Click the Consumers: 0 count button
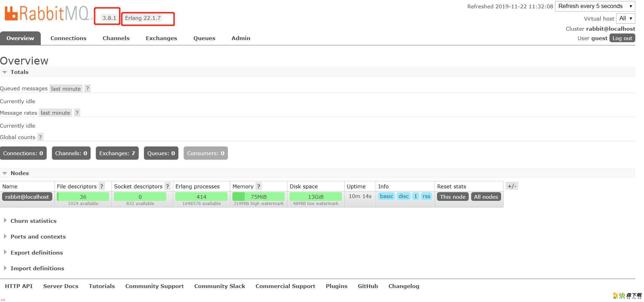Viewport: 644px width, 302px height. point(206,153)
